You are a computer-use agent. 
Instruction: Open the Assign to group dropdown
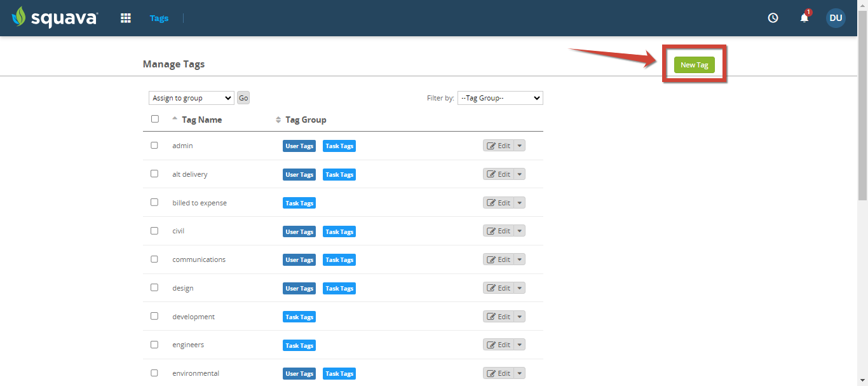coord(191,98)
